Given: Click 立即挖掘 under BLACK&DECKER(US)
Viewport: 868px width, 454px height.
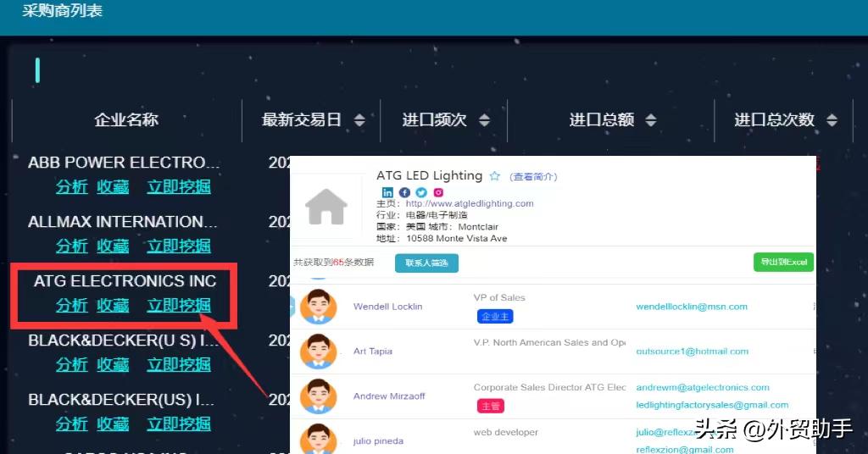Looking at the screenshot, I should tap(179, 424).
